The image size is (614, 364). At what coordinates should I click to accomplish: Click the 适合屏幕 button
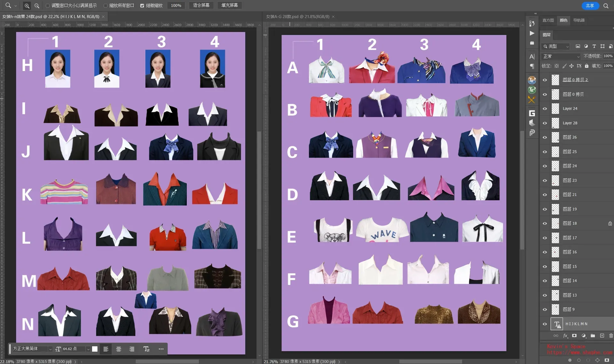[x=201, y=5]
